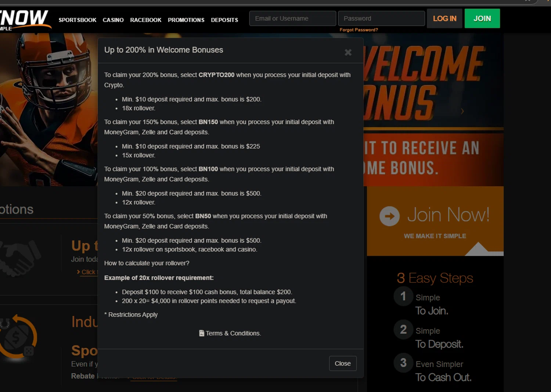Image resolution: width=551 pixels, height=392 pixels.
Task: Open the Casino menu item
Action: click(113, 20)
